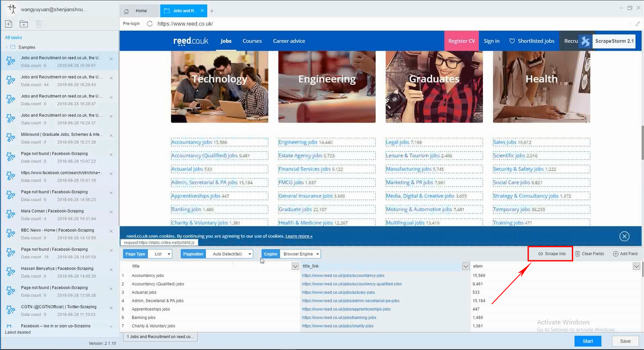Click task icon for CGTN Twitter-Scraping row

click(x=10, y=310)
